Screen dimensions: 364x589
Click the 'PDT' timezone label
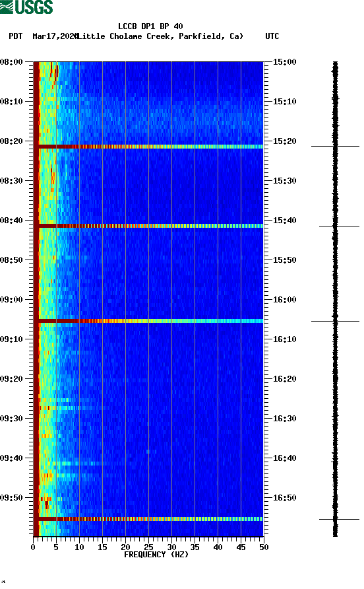click(x=15, y=36)
